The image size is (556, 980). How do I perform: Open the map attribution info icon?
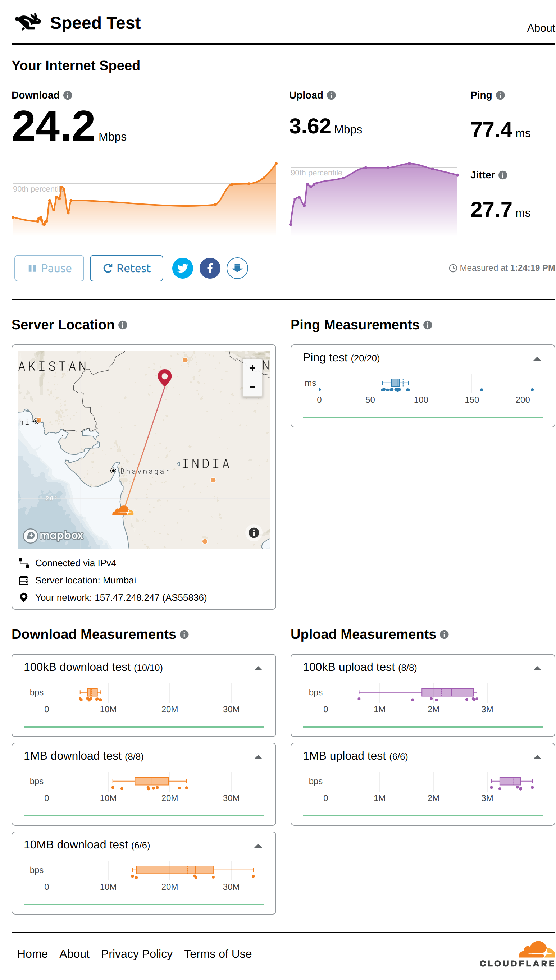coord(254,533)
